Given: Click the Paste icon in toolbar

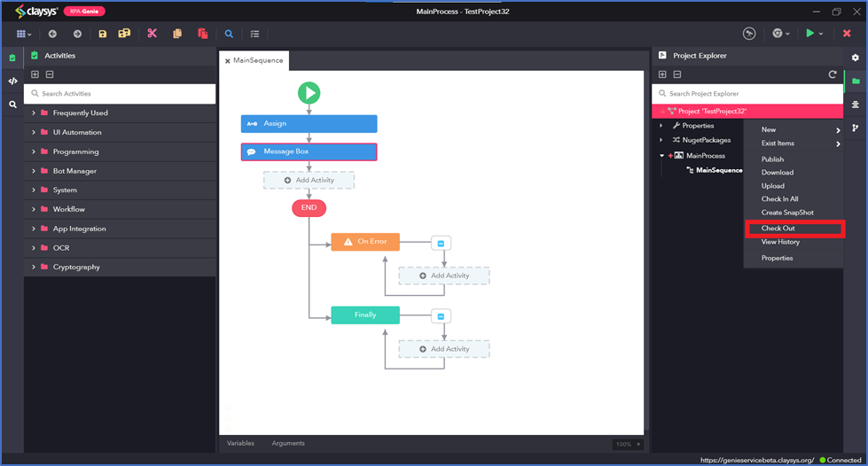Looking at the screenshot, I should point(203,34).
